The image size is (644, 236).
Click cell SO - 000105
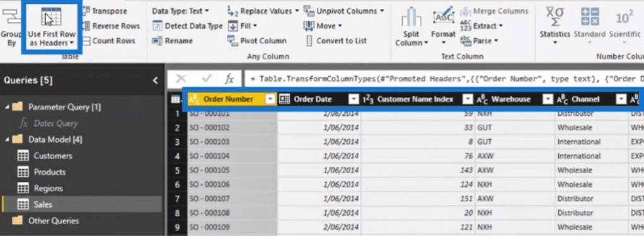pyautogui.click(x=233, y=170)
